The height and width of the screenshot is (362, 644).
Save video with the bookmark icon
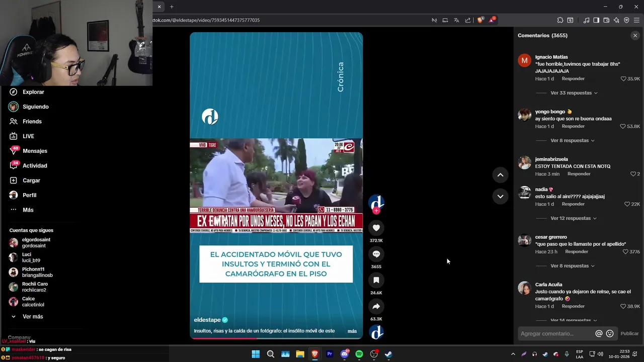(x=376, y=280)
